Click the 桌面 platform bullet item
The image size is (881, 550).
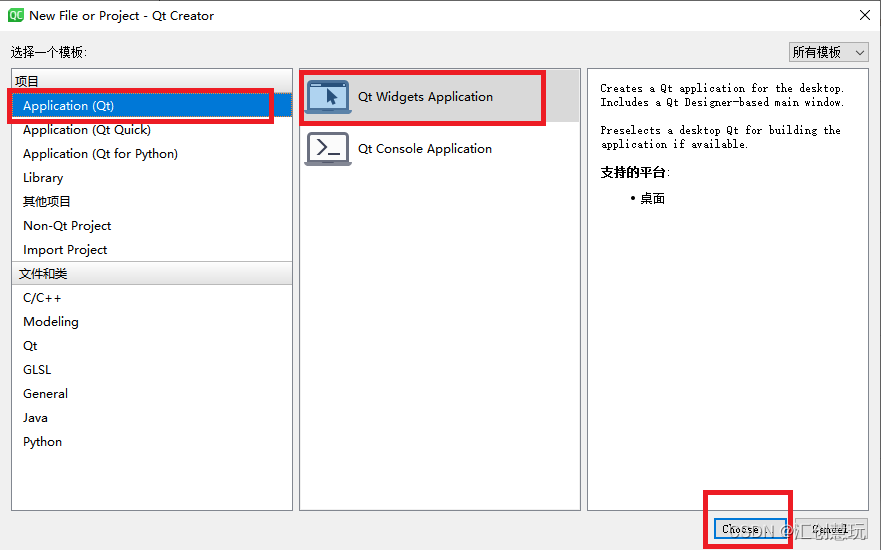652,198
